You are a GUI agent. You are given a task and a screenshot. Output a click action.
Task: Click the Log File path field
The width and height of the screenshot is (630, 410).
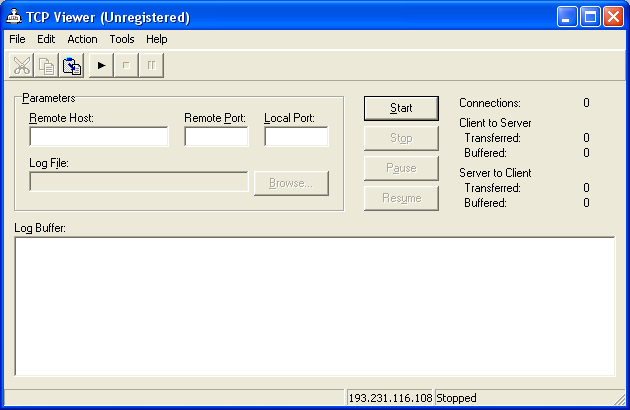[139, 182]
